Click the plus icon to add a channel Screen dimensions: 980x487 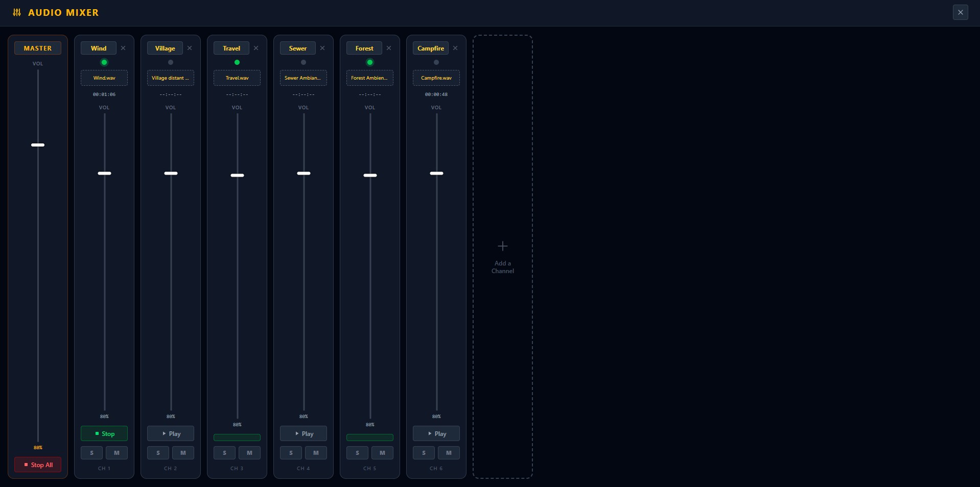pyautogui.click(x=502, y=247)
